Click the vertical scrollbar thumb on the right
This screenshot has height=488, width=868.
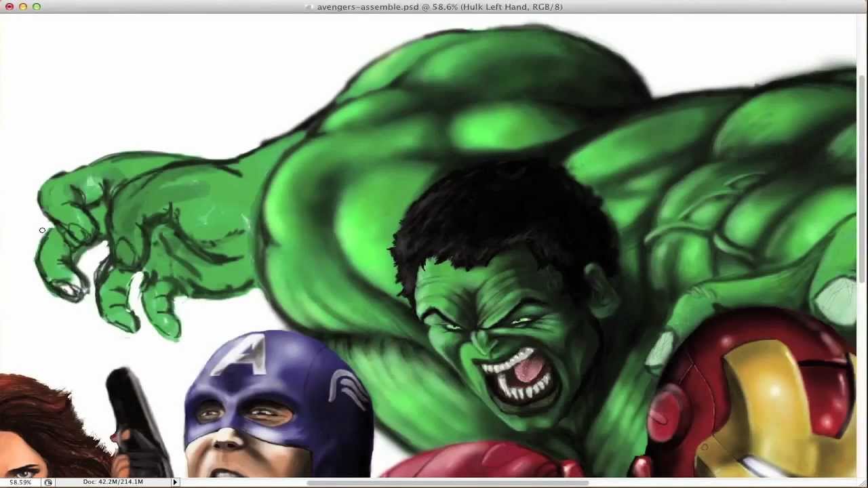coord(863,178)
